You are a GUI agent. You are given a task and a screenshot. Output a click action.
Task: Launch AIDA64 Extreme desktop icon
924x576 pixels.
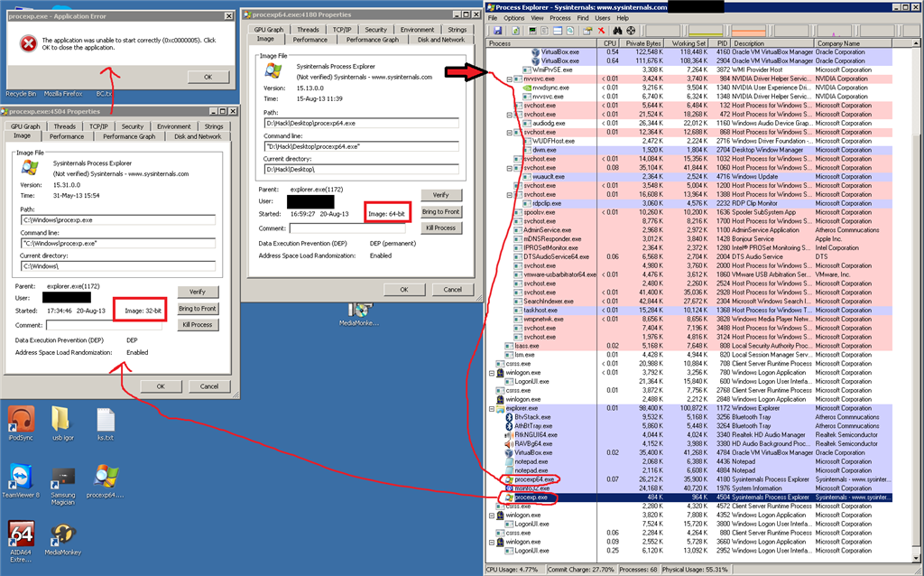tap(21, 534)
